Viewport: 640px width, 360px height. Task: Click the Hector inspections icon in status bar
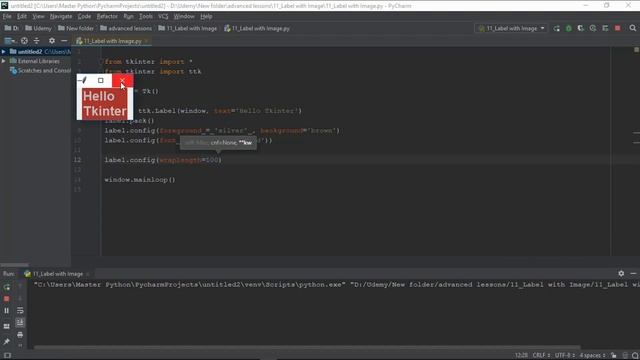pyautogui.click(x=625, y=356)
